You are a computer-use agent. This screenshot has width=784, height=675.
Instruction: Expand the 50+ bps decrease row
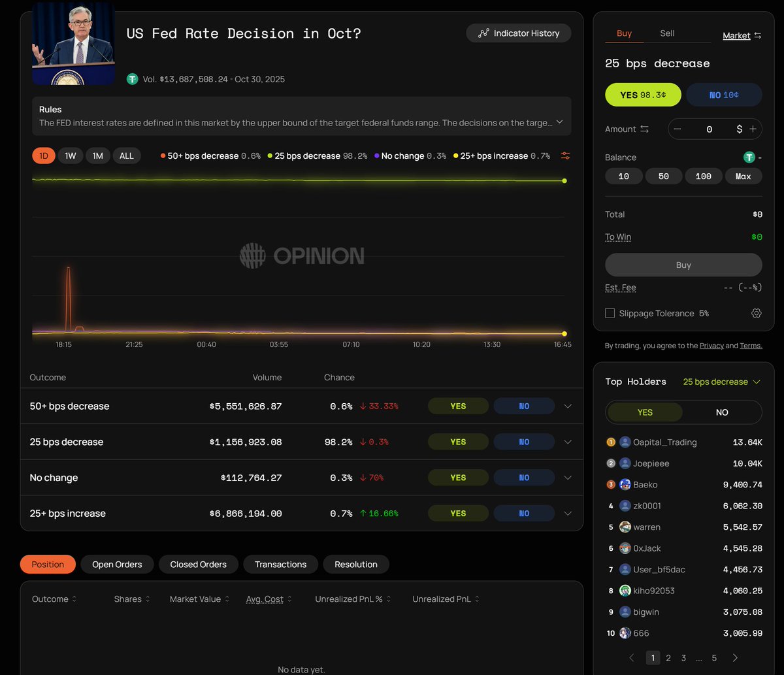point(568,406)
